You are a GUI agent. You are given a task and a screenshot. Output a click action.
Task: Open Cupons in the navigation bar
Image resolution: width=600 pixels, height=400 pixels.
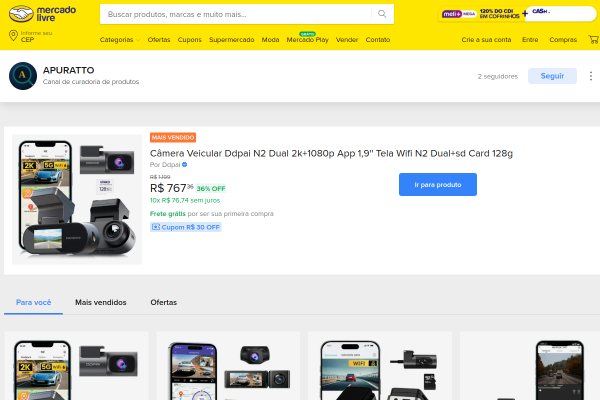pyautogui.click(x=189, y=40)
